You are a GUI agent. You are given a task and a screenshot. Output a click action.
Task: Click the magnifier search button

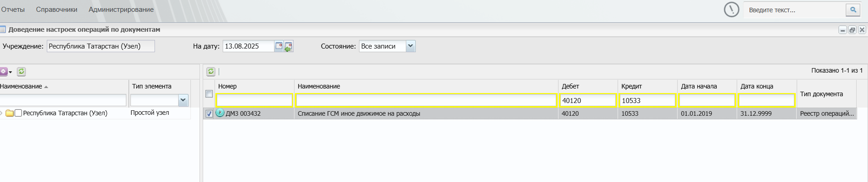click(853, 10)
